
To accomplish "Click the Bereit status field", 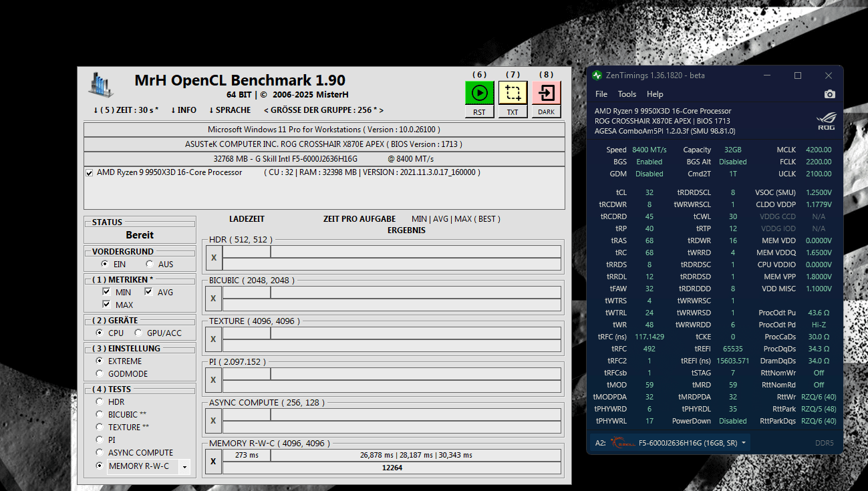I will point(140,235).
